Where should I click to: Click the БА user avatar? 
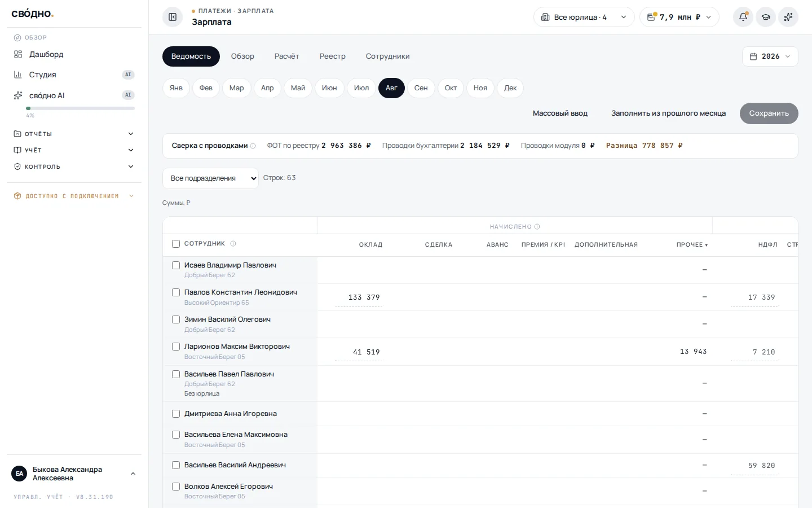pyautogui.click(x=19, y=474)
